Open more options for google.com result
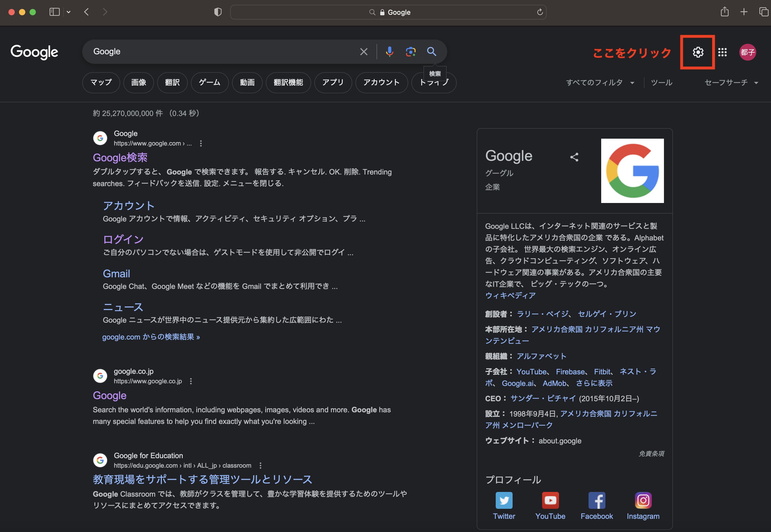This screenshot has height=532, width=771. 201,143
